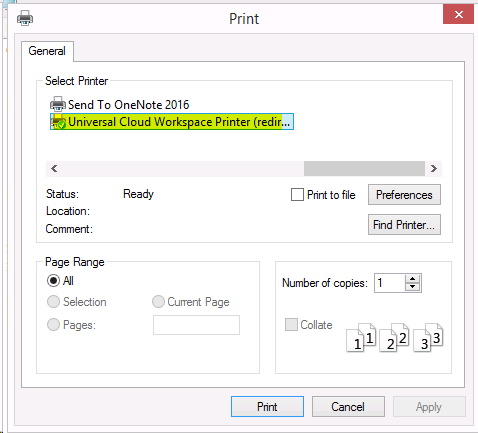Click the printer icon in the title bar
Image resolution: width=478 pixels, height=433 pixels.
pos(25,18)
